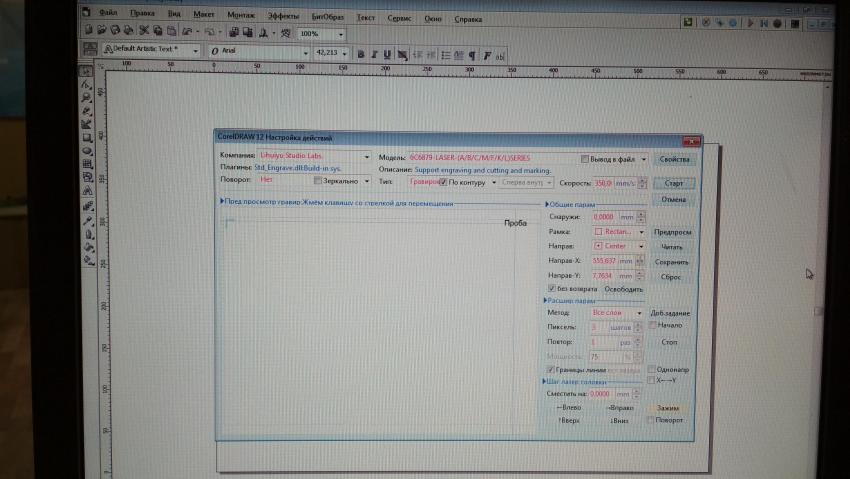Click the Скорость spinner arrows
This screenshot has height=479, width=850.
tap(642, 183)
